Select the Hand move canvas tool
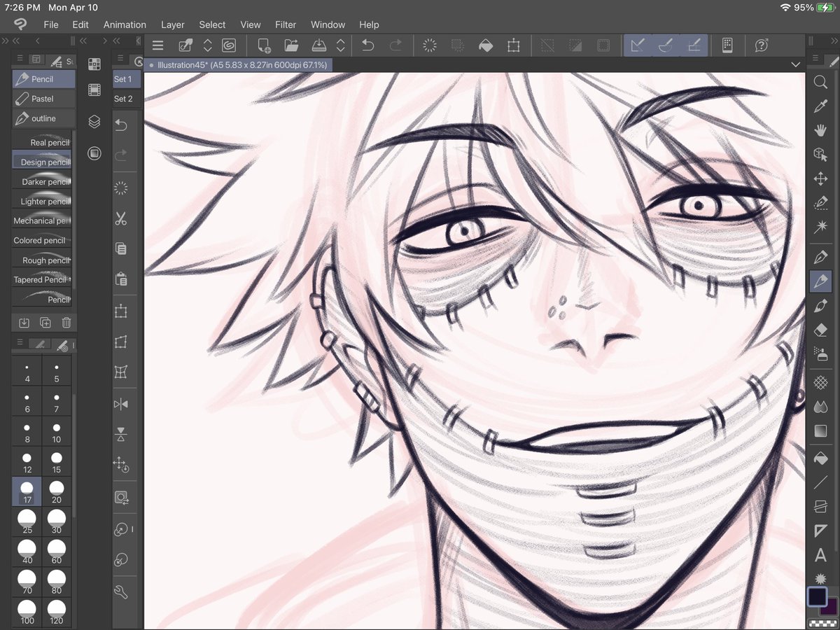Viewport: 840px width, 630px height. (x=820, y=131)
